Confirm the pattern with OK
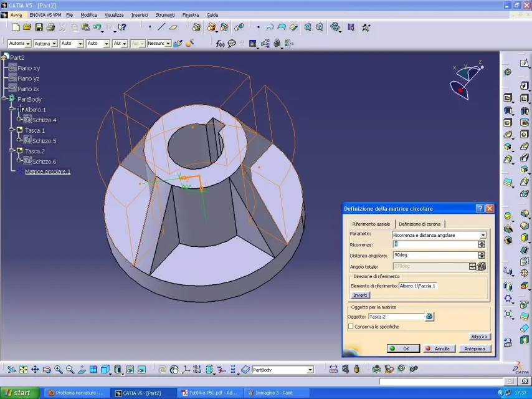The image size is (532, 399). click(x=403, y=349)
